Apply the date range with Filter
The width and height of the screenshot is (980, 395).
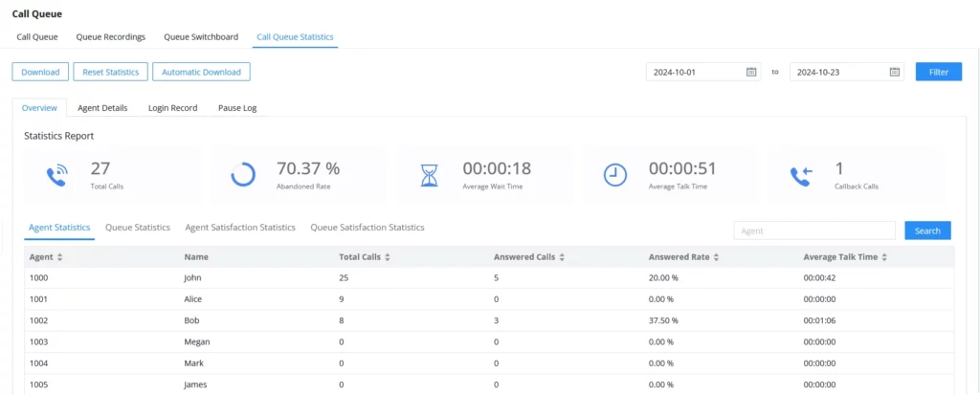coord(939,72)
